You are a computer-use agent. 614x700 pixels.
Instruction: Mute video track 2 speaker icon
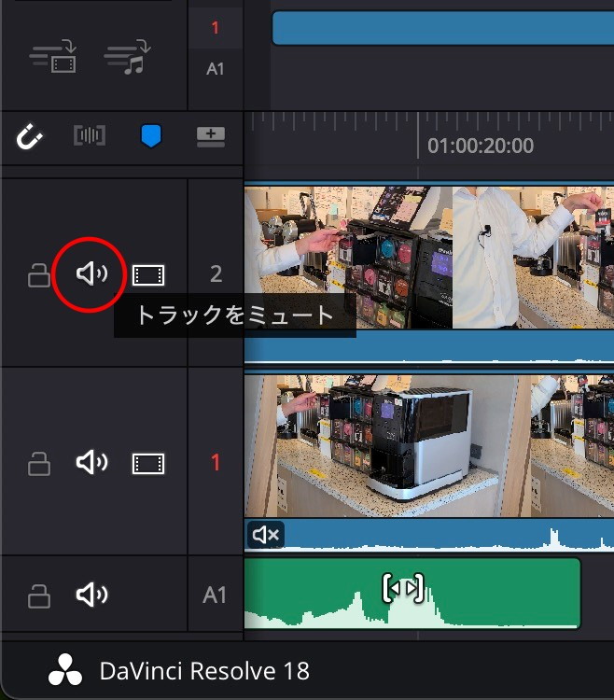click(92, 273)
